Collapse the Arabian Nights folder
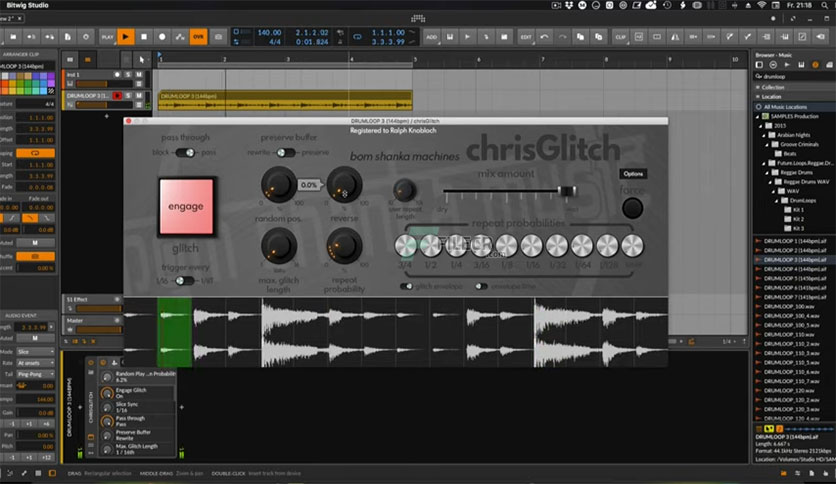This screenshot has width=836, height=484. (x=764, y=135)
